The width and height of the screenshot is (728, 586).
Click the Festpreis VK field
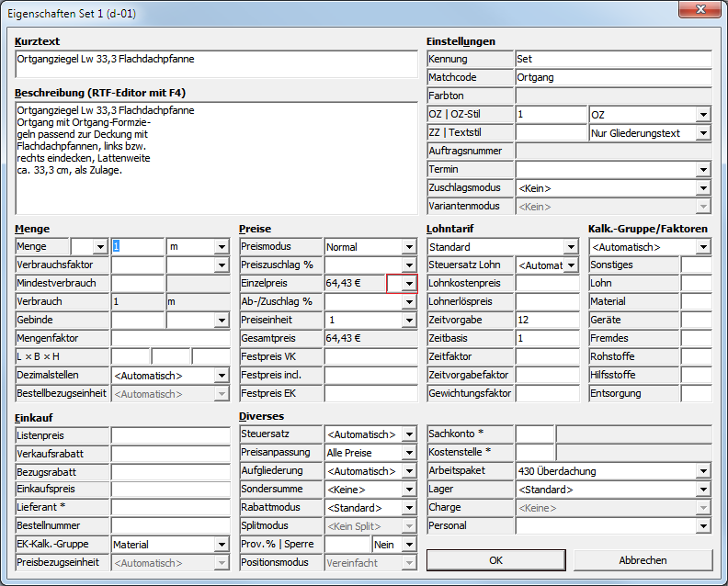370,356
